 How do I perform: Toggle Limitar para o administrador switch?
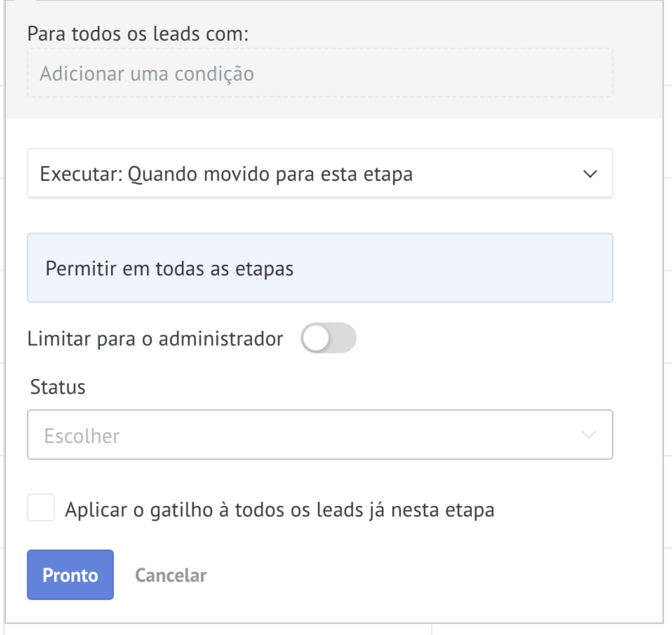pos(328,338)
